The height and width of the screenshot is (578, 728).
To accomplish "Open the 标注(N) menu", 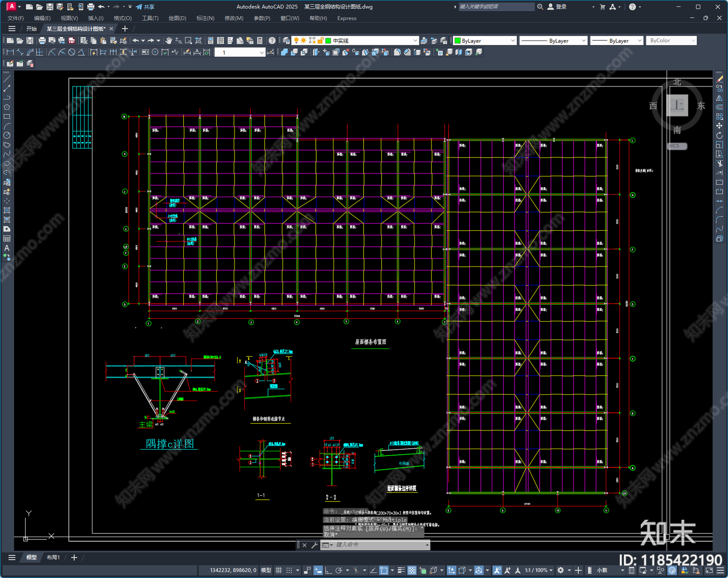I will [x=205, y=18].
